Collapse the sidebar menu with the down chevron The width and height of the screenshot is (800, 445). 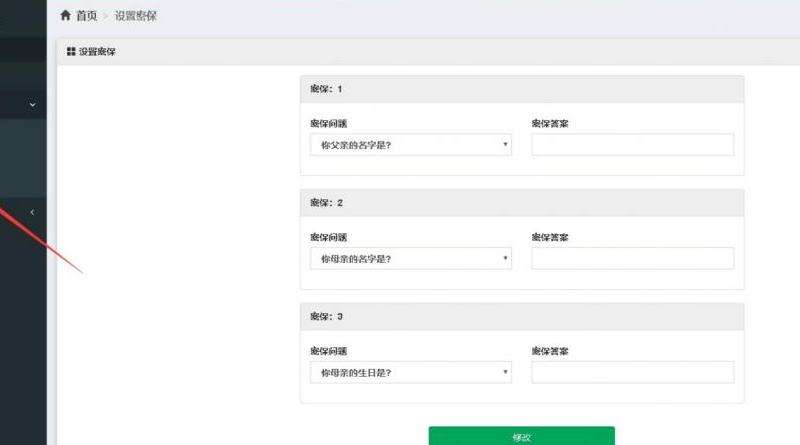32,104
